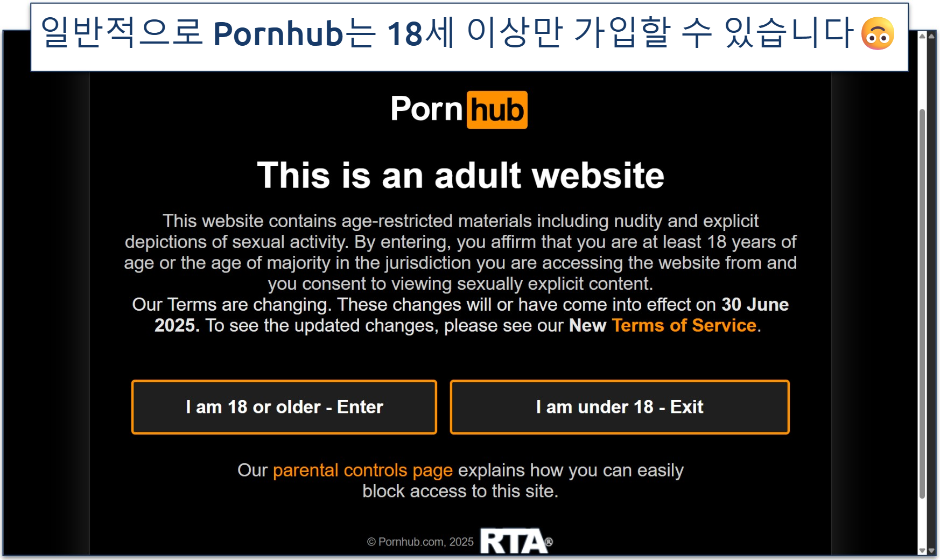Screen dimensions: 940x560
Task: Click the scrollbar track below the thumb
Action: [922, 522]
